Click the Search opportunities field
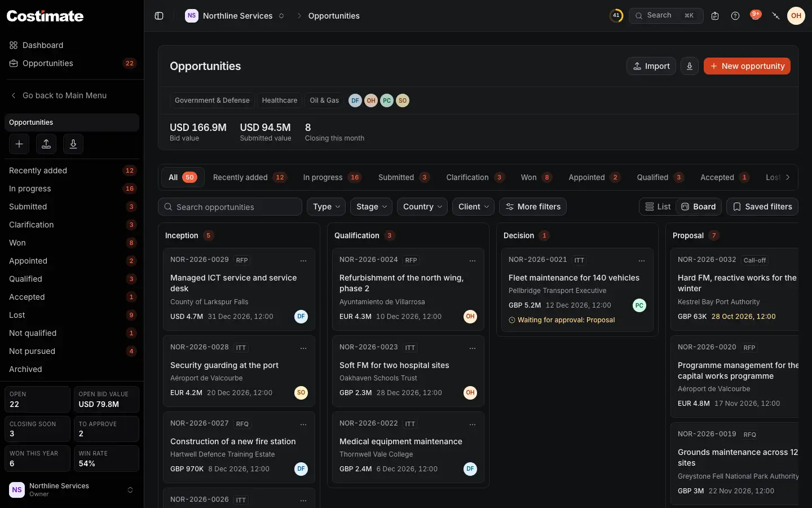This screenshot has height=508, width=812. click(230, 207)
